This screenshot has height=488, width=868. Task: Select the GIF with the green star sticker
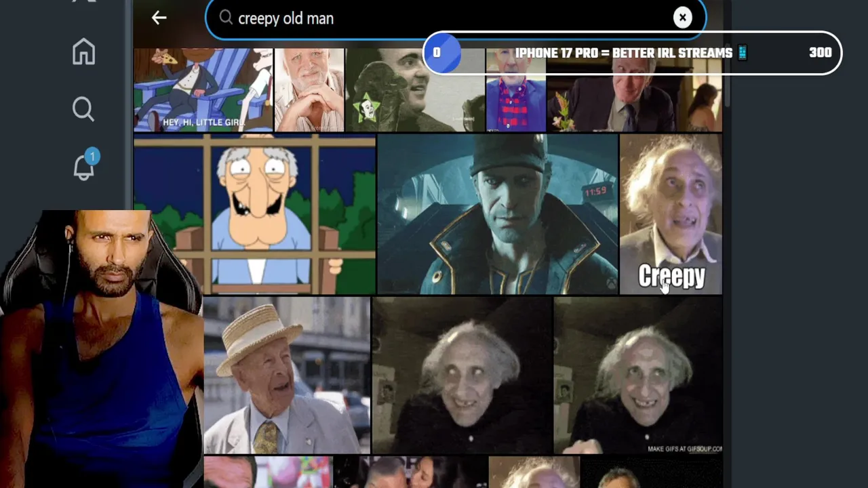click(414, 89)
